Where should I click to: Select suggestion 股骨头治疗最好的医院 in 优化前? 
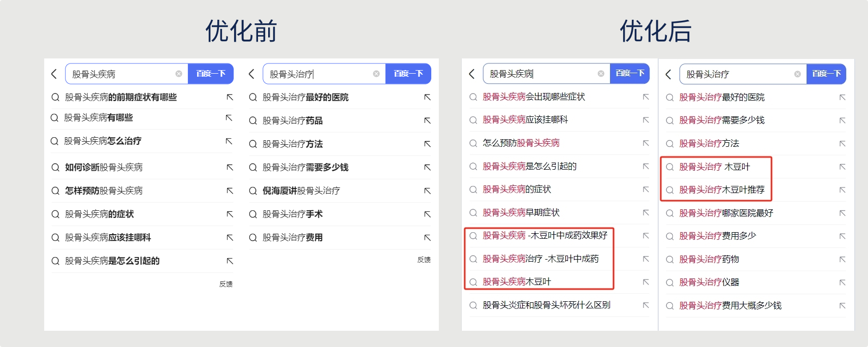click(306, 97)
